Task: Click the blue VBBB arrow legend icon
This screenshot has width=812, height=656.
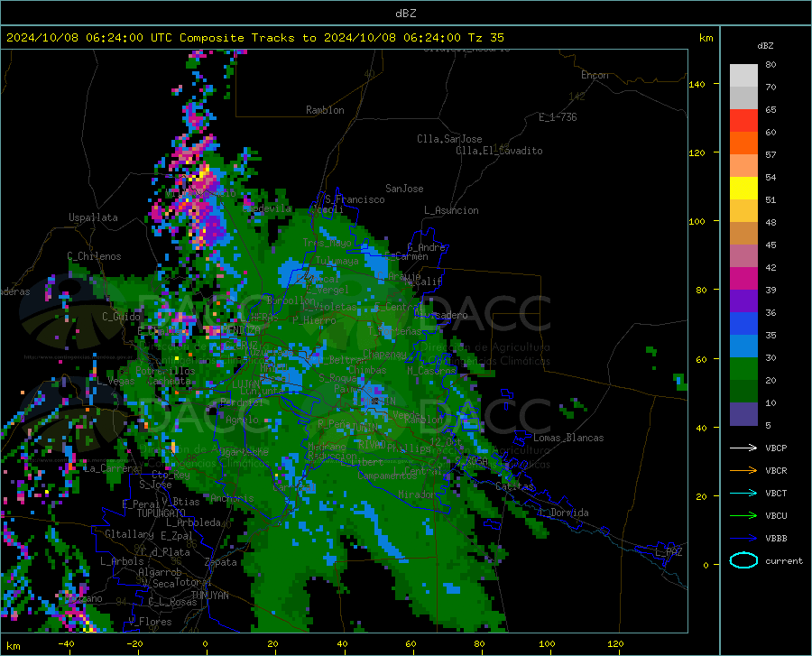Action: coord(743,538)
